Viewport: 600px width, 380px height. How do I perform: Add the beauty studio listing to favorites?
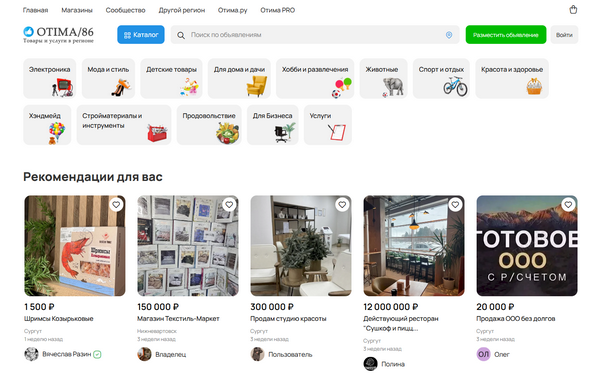coord(342,205)
